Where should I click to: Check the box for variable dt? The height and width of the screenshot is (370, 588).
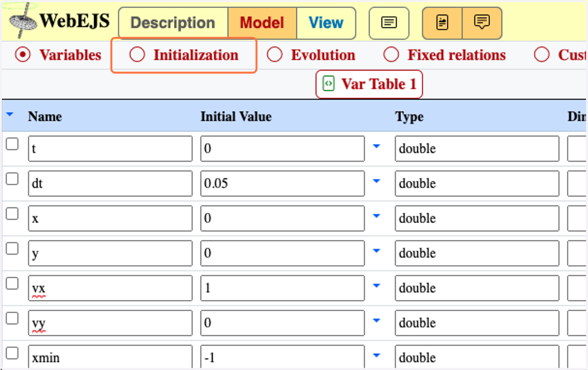click(x=12, y=179)
